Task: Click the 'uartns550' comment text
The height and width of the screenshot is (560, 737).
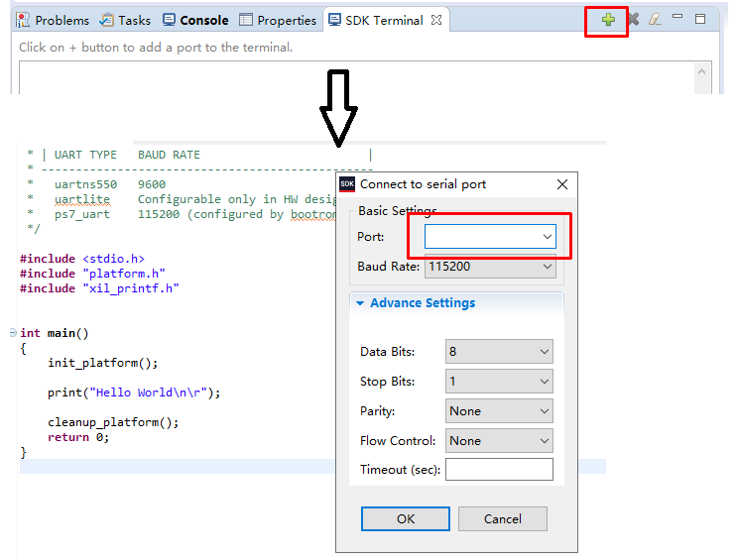Action: click(x=85, y=184)
